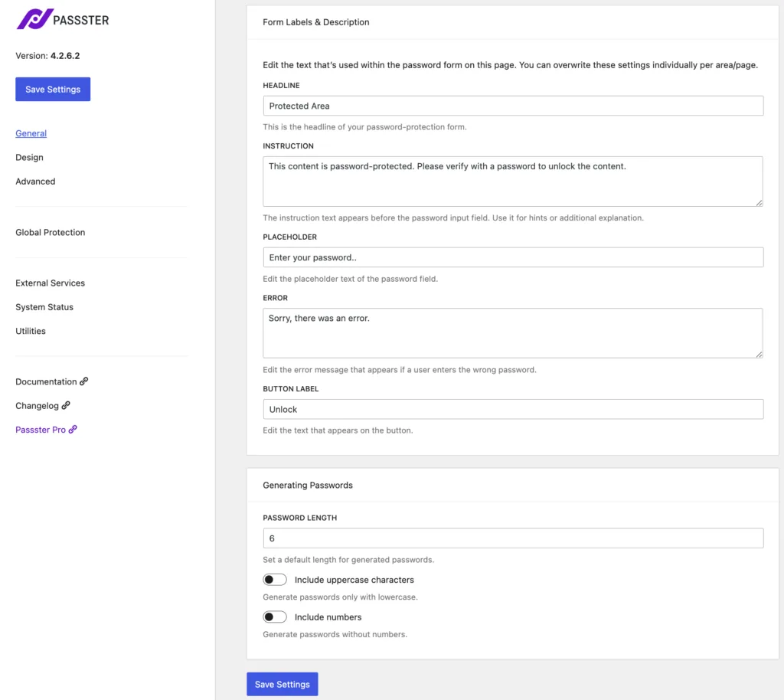Open the Changelog link
This screenshot has width=784, height=700.
(x=37, y=405)
